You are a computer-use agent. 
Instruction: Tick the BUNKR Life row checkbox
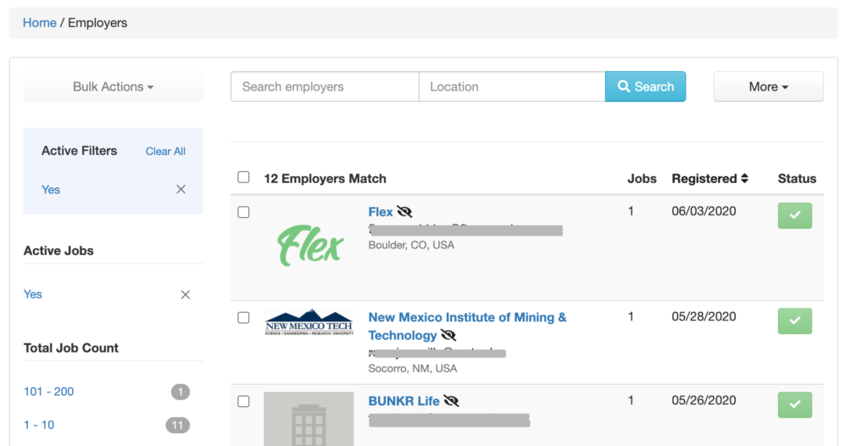pos(243,402)
